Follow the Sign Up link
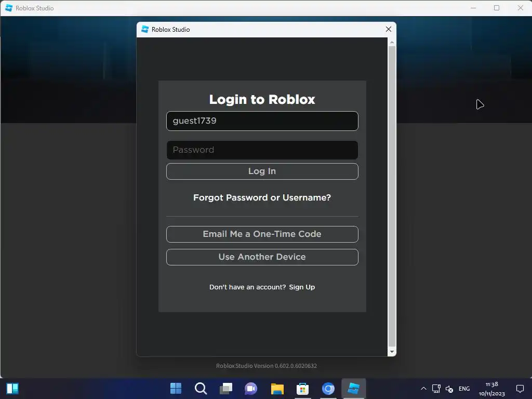 tap(302, 287)
